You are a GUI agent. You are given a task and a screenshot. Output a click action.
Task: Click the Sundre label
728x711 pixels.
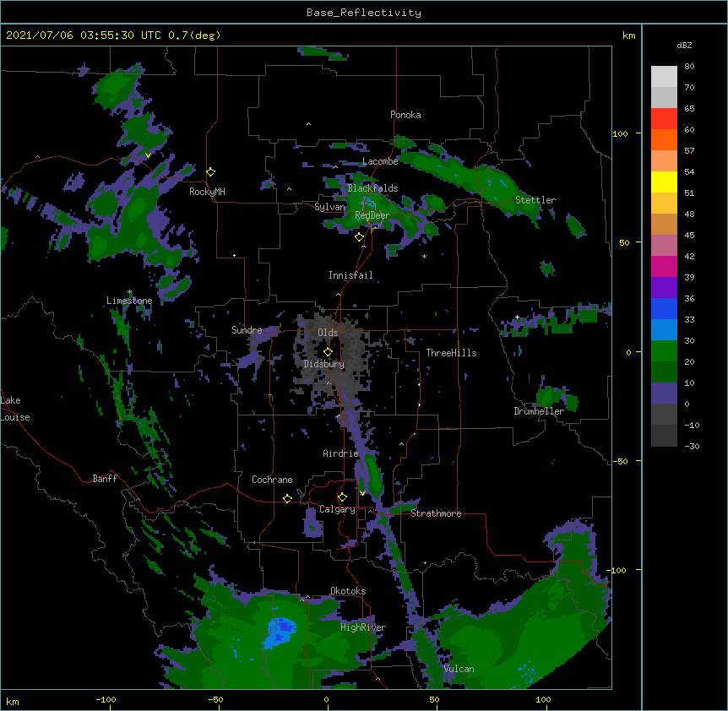[247, 330]
